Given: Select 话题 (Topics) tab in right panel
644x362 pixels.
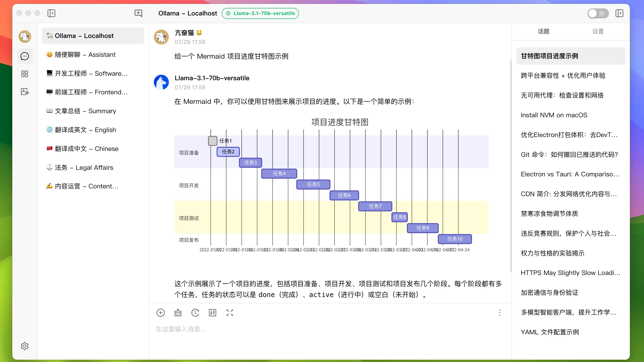Looking at the screenshot, I should coord(544,31).
